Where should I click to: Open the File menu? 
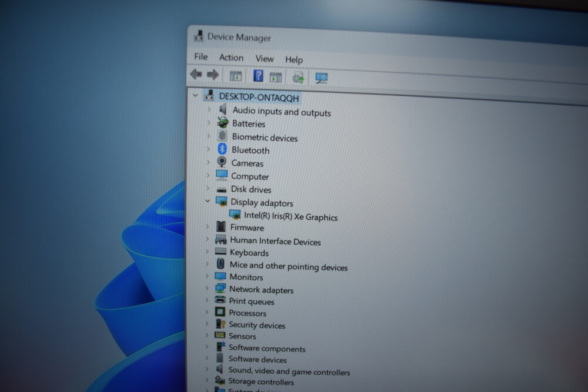tap(201, 56)
